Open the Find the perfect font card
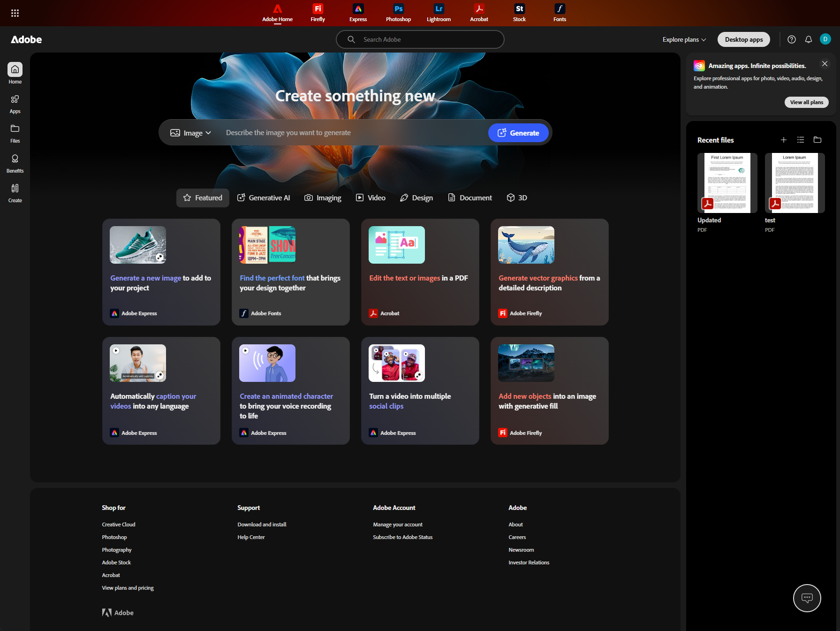 click(x=291, y=272)
